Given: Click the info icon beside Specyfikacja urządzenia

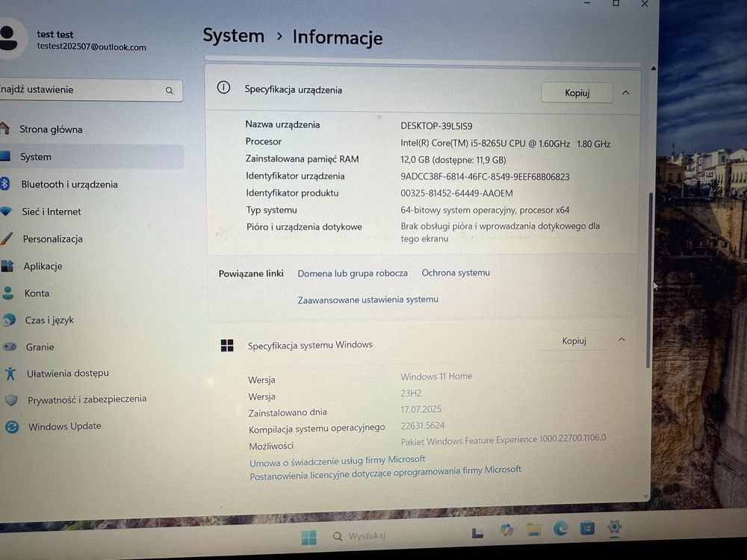Looking at the screenshot, I should click(223, 87).
